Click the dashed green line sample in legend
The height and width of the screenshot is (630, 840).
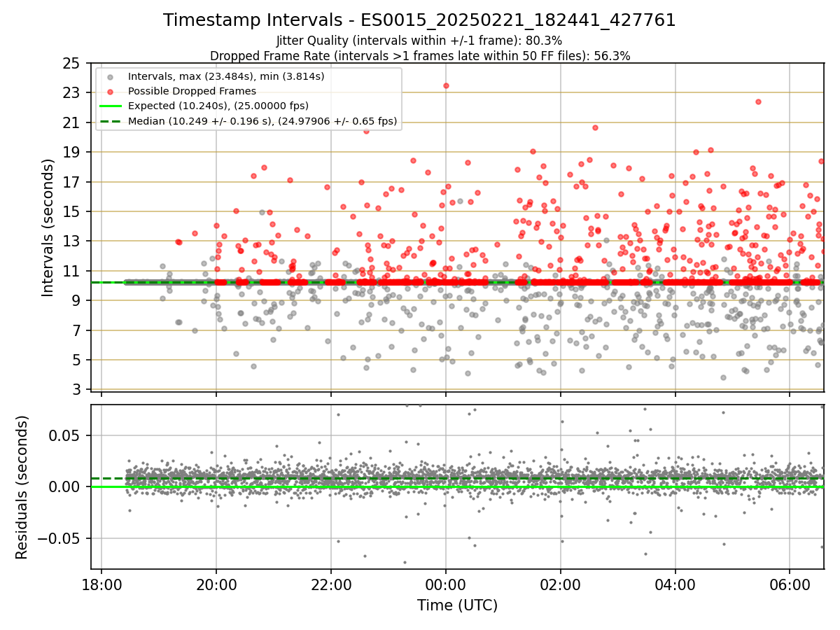click(110, 121)
